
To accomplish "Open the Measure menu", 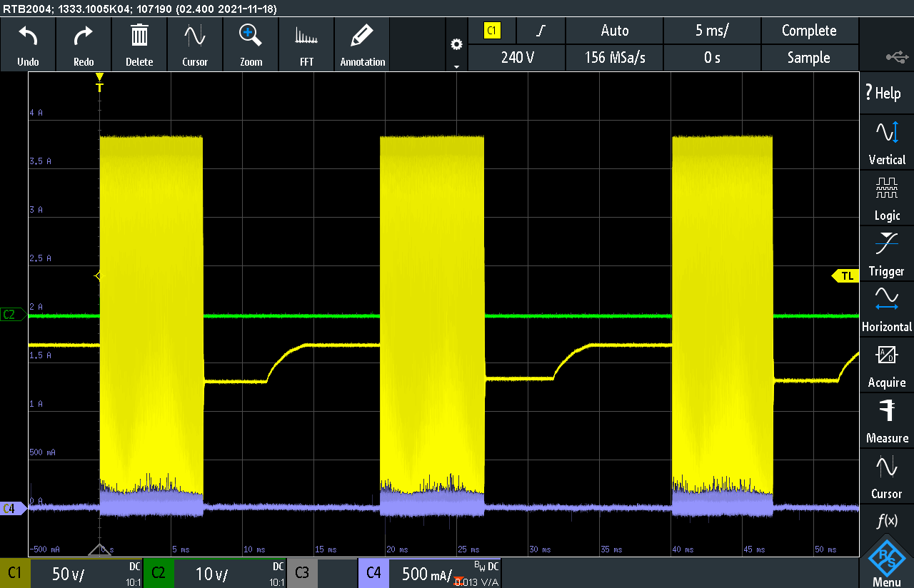I will pos(886,421).
